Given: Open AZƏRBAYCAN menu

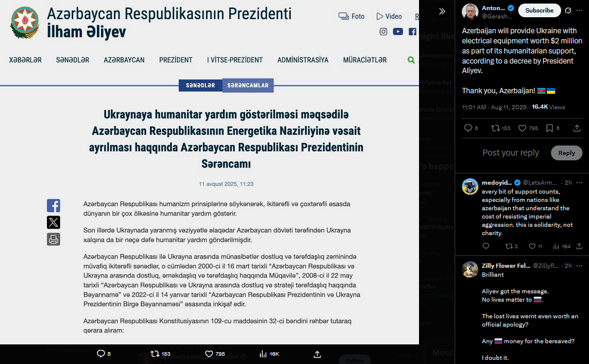Looking at the screenshot, I should [124, 60].
